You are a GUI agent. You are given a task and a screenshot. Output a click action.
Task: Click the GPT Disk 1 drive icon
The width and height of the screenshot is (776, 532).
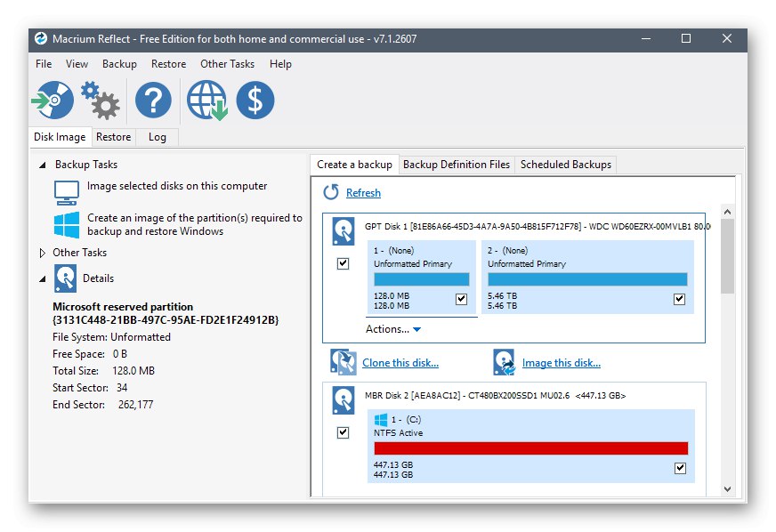(x=344, y=231)
